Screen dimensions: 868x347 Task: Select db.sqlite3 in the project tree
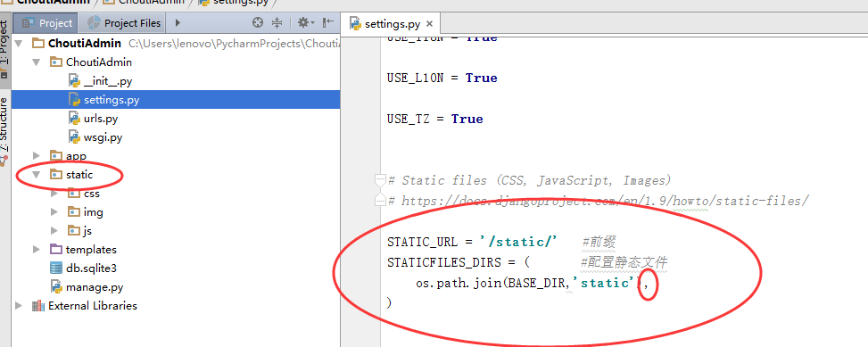click(x=91, y=269)
